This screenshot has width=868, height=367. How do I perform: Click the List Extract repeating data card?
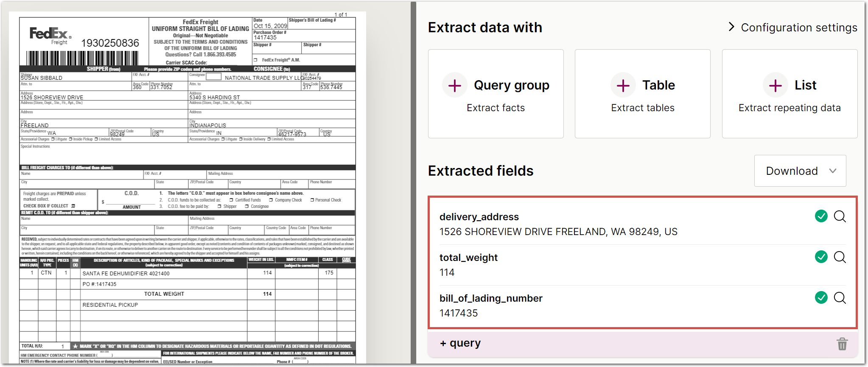click(790, 94)
